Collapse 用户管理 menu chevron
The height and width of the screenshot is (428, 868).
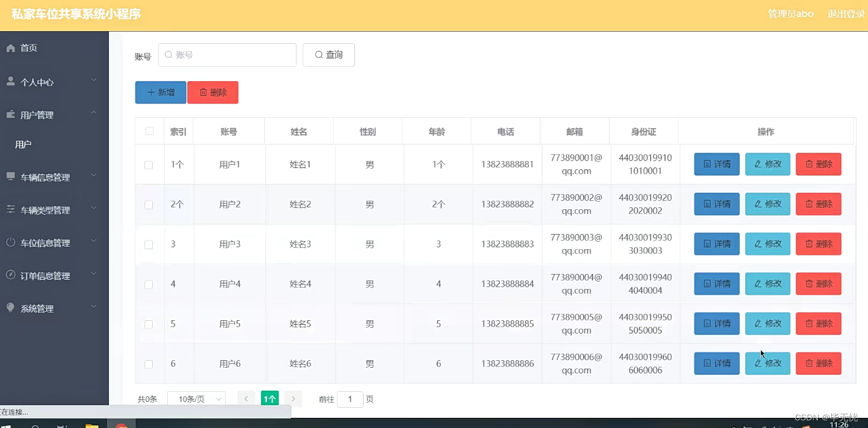click(94, 113)
